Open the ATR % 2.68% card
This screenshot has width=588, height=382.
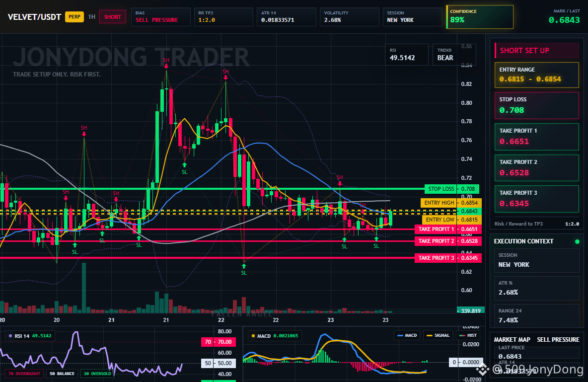537,288
